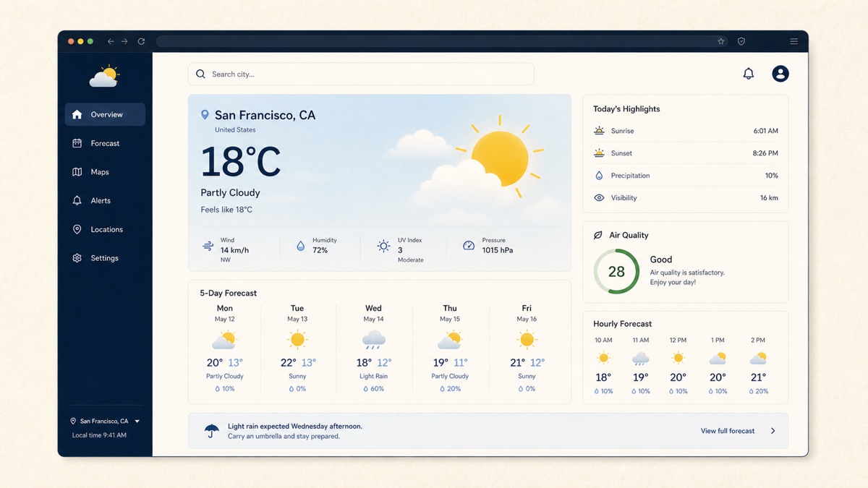The image size is (868, 488).
Task: Click the 16 km visibility value
Action: (769, 197)
